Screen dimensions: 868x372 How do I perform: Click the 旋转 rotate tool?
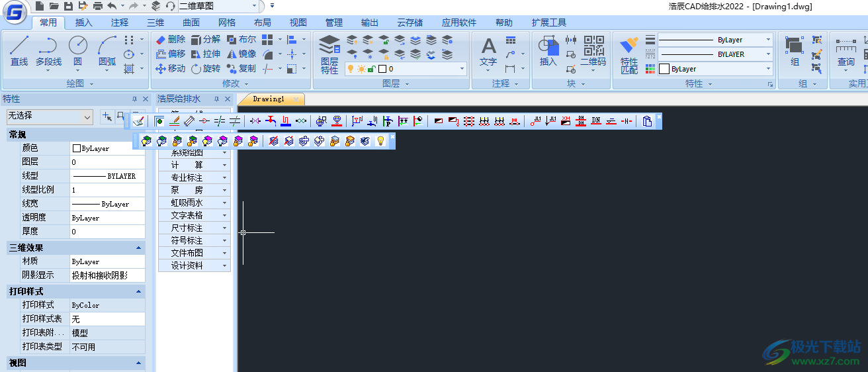[x=206, y=69]
